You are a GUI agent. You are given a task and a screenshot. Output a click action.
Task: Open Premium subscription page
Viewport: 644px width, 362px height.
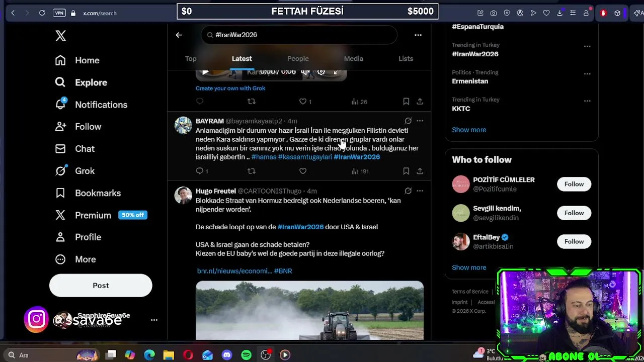[x=101, y=215]
